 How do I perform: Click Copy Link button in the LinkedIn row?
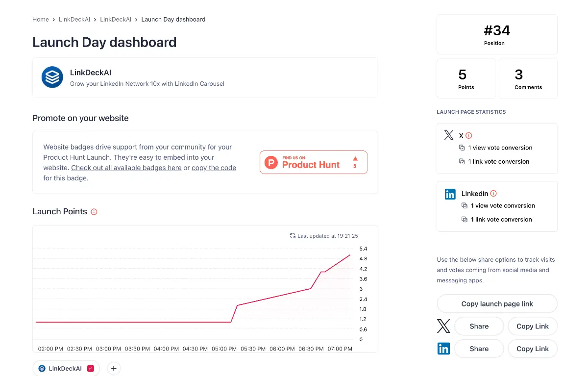pyautogui.click(x=532, y=349)
